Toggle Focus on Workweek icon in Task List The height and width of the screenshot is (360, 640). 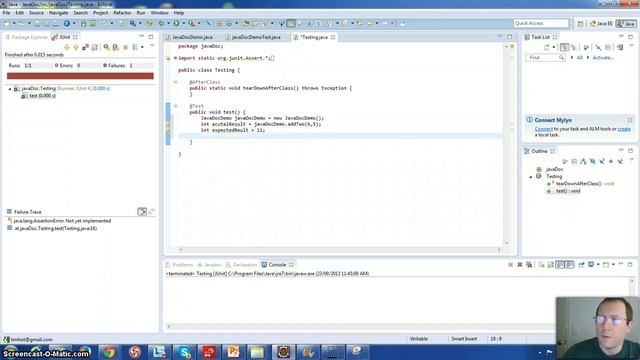tap(586, 47)
